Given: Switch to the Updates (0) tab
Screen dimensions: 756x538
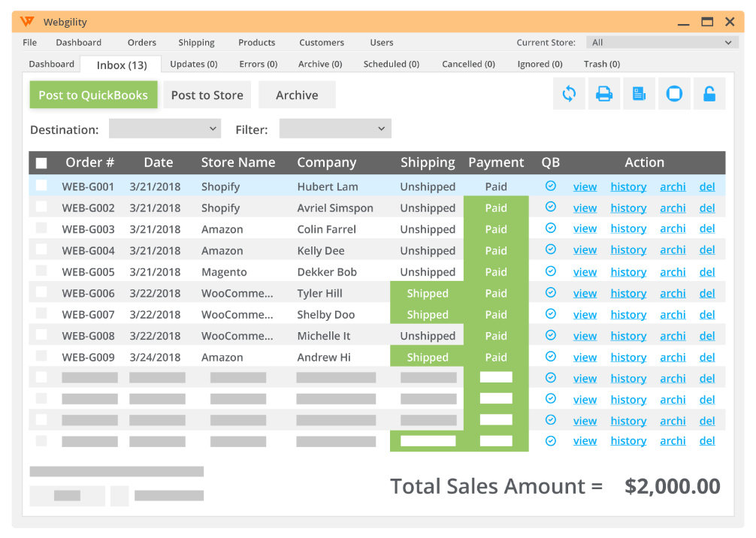Looking at the screenshot, I should tap(194, 64).
